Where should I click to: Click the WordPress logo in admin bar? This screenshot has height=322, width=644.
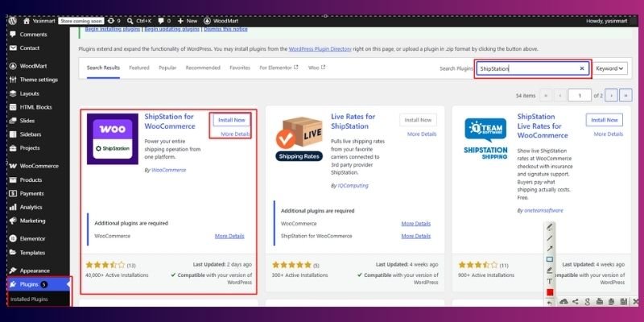point(12,21)
